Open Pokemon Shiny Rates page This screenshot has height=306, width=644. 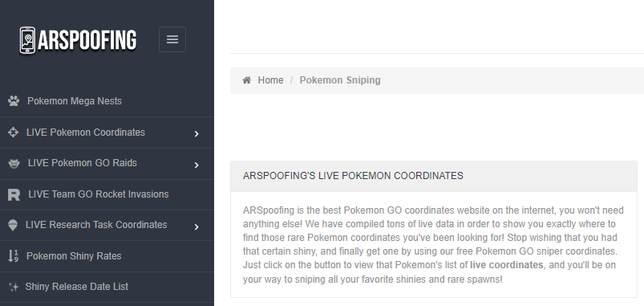point(74,256)
